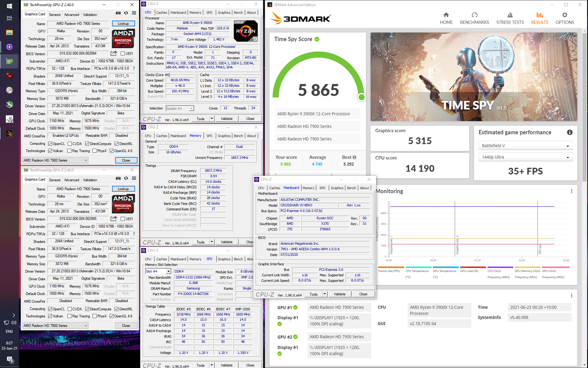Toggle CUDA checkbox in top GPU-Z

70,144
